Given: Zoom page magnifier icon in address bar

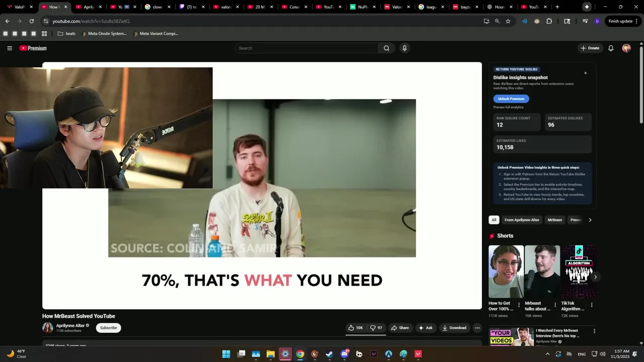Looking at the screenshot, I should pos(497,21).
